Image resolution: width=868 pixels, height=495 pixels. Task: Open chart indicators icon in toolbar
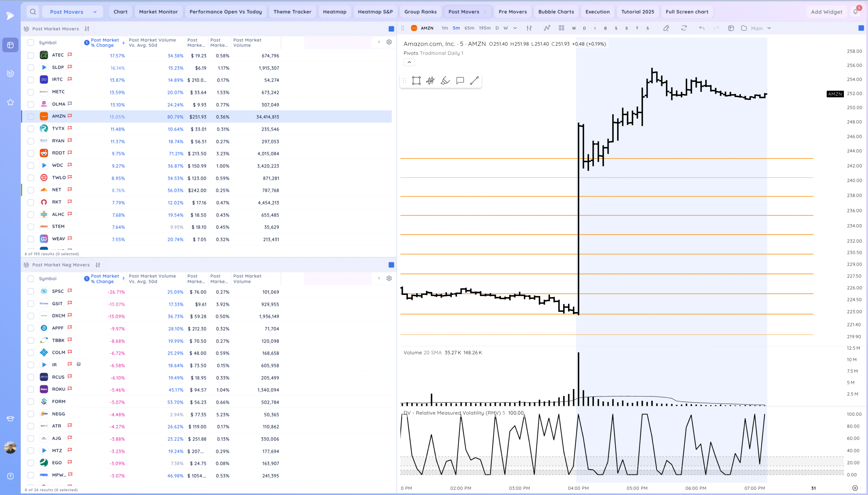click(547, 28)
